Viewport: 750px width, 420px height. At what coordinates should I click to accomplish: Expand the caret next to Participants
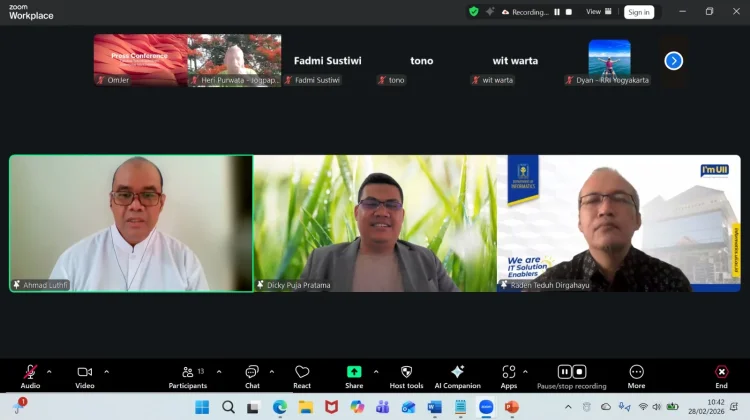click(x=219, y=372)
